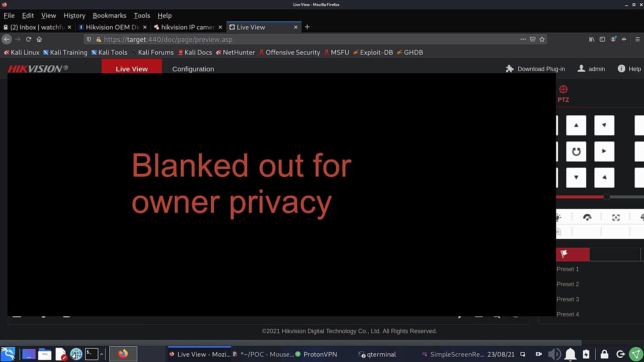Click the pan-up arrow button
This screenshot has width=644, height=362.
coord(576,125)
